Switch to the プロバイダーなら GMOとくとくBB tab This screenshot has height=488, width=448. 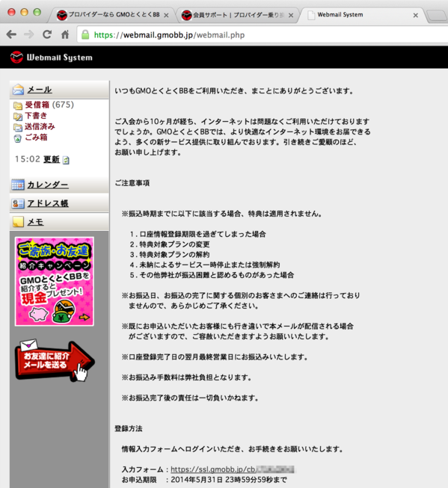[x=114, y=15]
